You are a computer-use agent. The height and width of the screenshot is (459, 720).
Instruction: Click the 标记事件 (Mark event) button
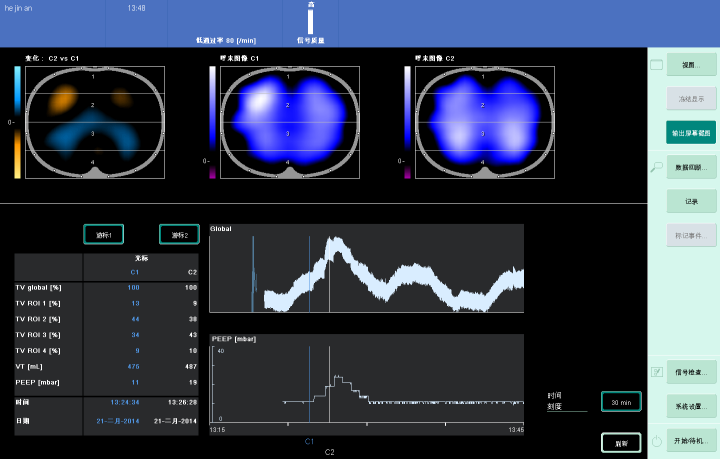click(x=691, y=235)
